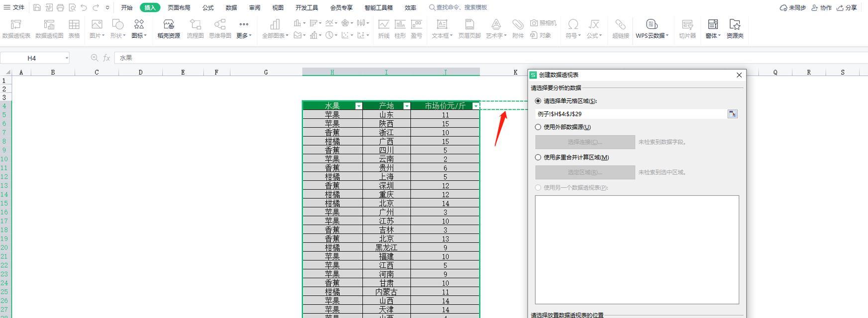The width and height of the screenshot is (868, 318).
Task: Expand the 窗体 form controls dropdown
Action: click(719, 36)
